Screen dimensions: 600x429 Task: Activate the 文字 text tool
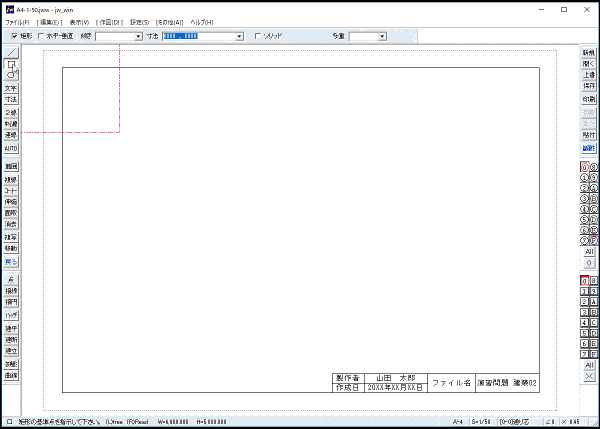[11, 88]
